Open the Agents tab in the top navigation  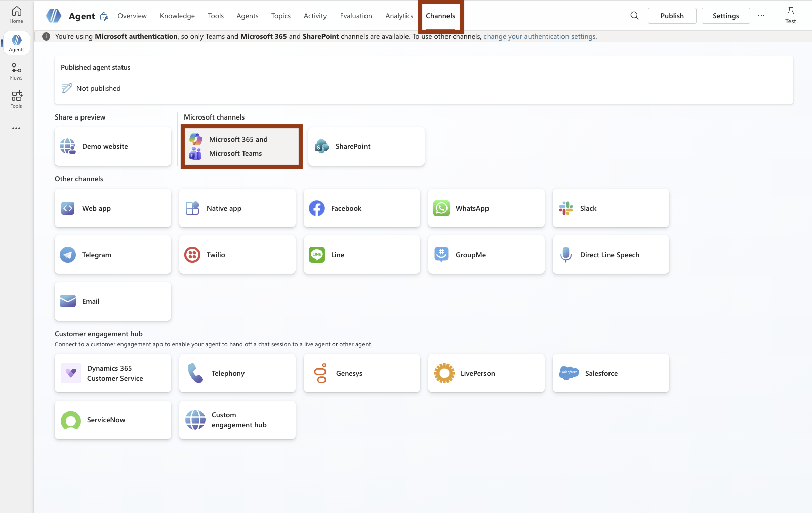pos(248,16)
